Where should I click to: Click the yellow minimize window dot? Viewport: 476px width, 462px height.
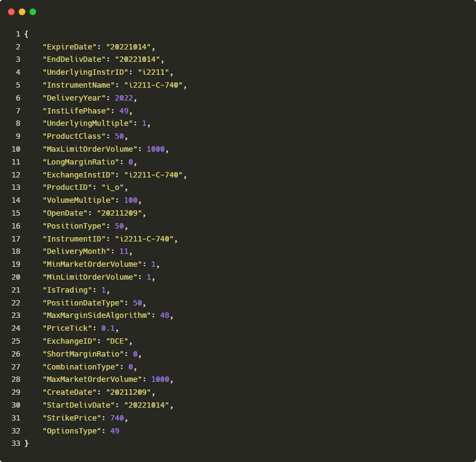(22, 12)
